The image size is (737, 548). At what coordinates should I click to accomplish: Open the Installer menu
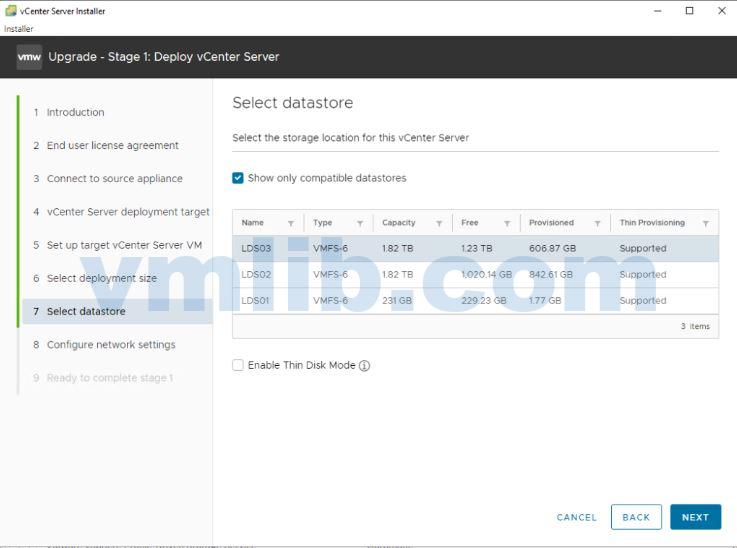[18, 29]
